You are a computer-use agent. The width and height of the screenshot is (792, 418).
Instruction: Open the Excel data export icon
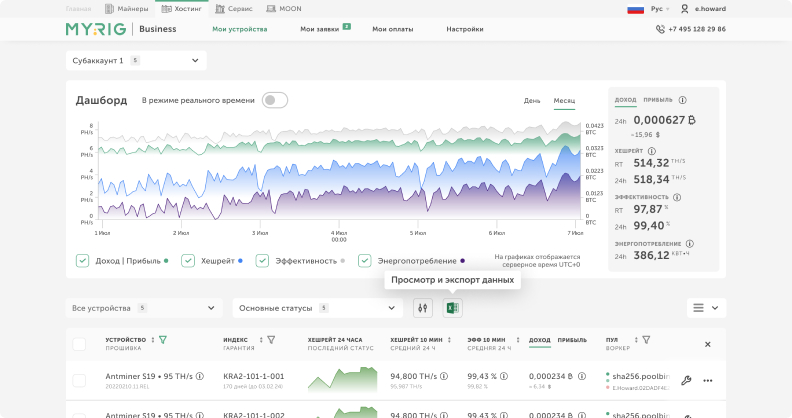coord(452,308)
